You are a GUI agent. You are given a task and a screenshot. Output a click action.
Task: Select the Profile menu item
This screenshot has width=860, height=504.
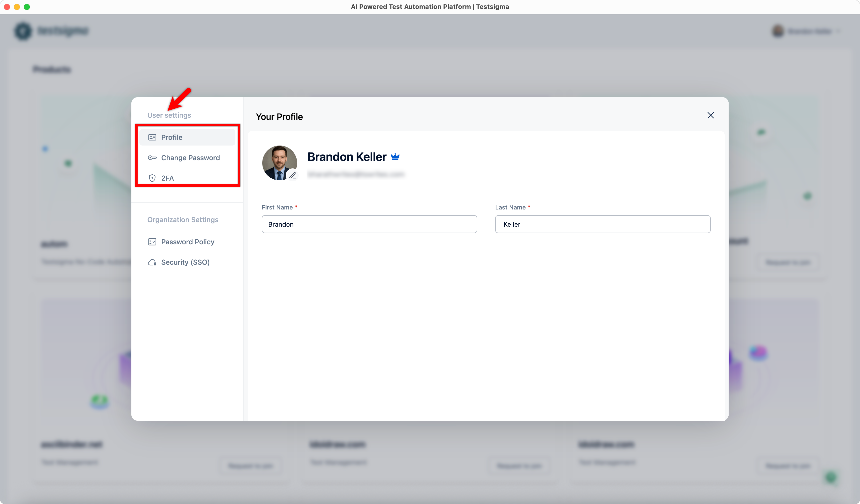coord(172,137)
